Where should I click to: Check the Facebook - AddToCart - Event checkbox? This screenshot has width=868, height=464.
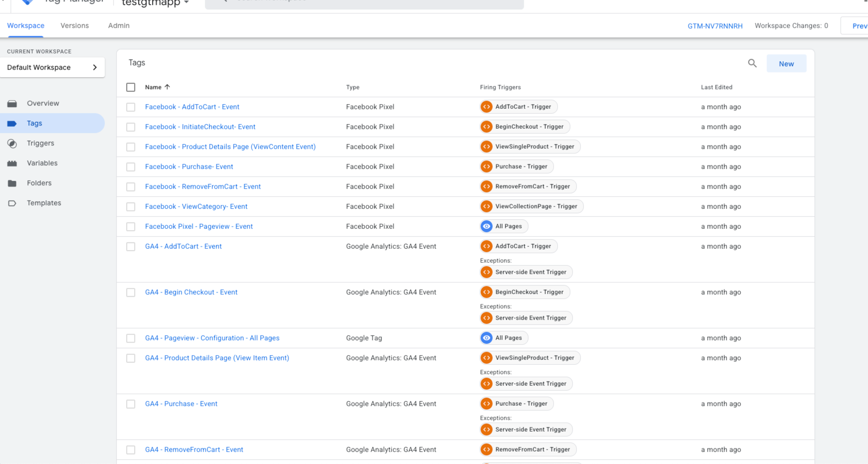(x=131, y=107)
